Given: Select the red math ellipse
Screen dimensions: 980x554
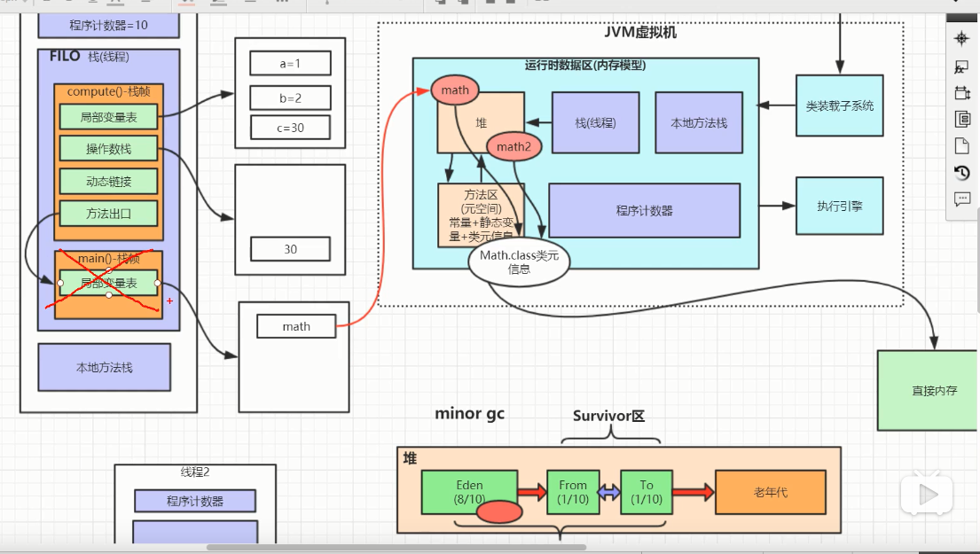Looking at the screenshot, I should 455,90.
